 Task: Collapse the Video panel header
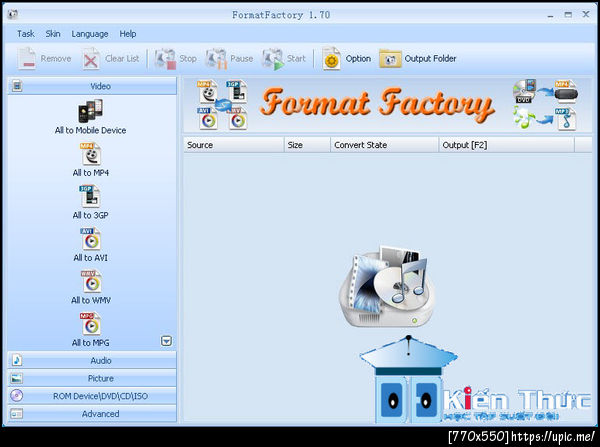(92, 86)
